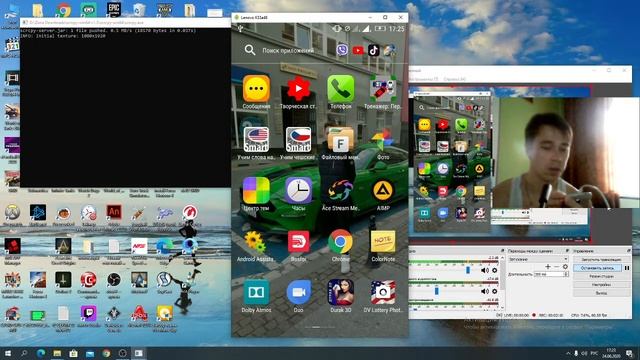The image size is (640, 360).
Task: Click the Studio Mode button in OBS
Action: click(x=601, y=276)
